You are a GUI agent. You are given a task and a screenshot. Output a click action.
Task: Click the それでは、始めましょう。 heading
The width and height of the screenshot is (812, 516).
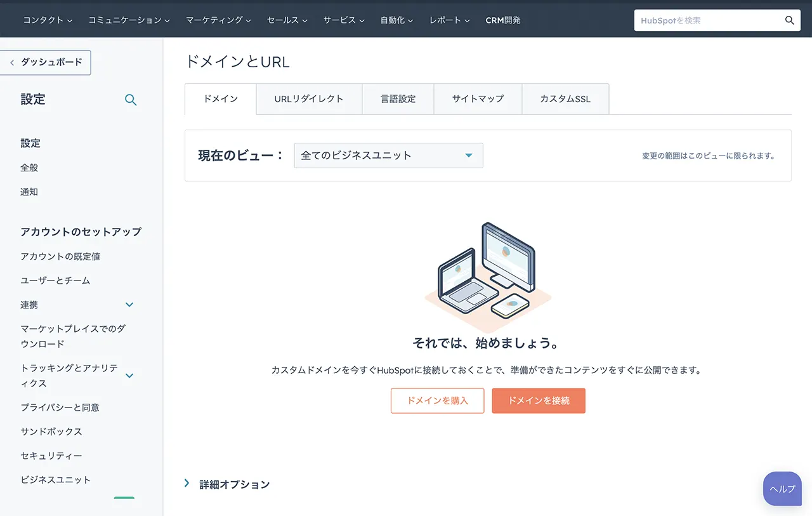point(487,343)
